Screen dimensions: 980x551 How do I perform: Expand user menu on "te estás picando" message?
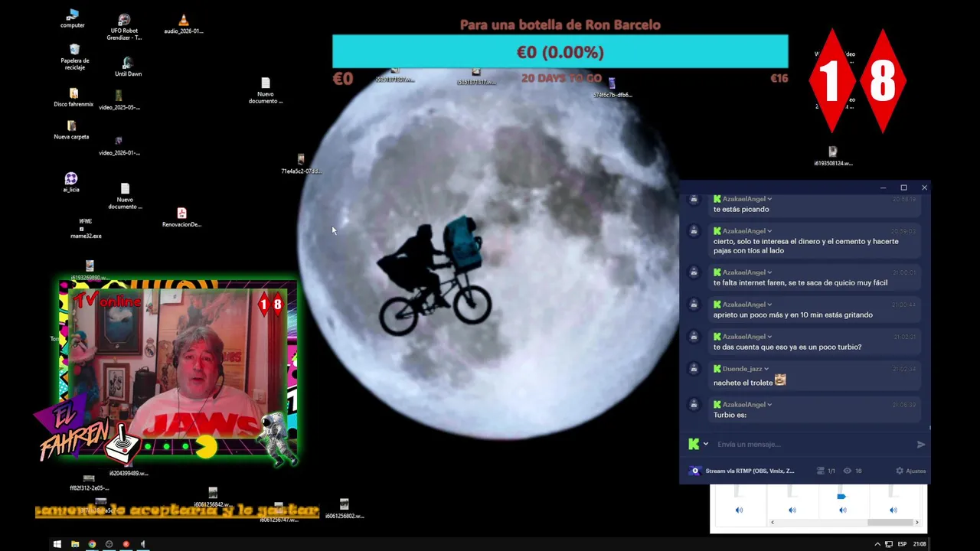tap(769, 199)
